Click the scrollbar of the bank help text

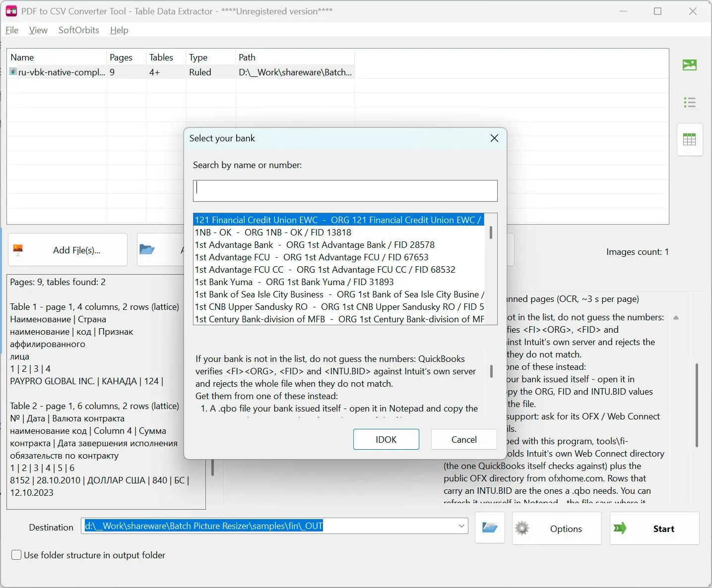491,371
